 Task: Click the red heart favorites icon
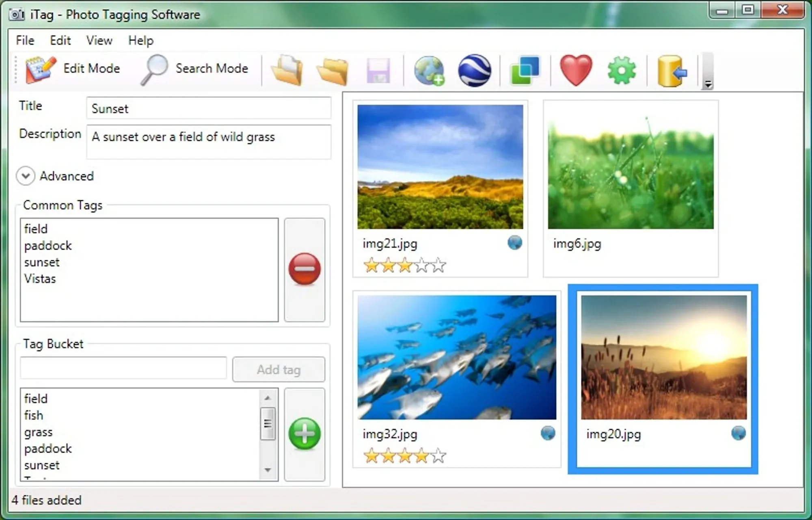point(576,70)
